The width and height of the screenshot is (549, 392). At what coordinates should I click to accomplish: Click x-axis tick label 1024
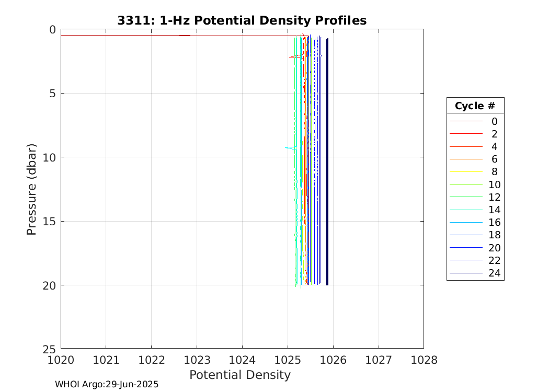(242, 360)
